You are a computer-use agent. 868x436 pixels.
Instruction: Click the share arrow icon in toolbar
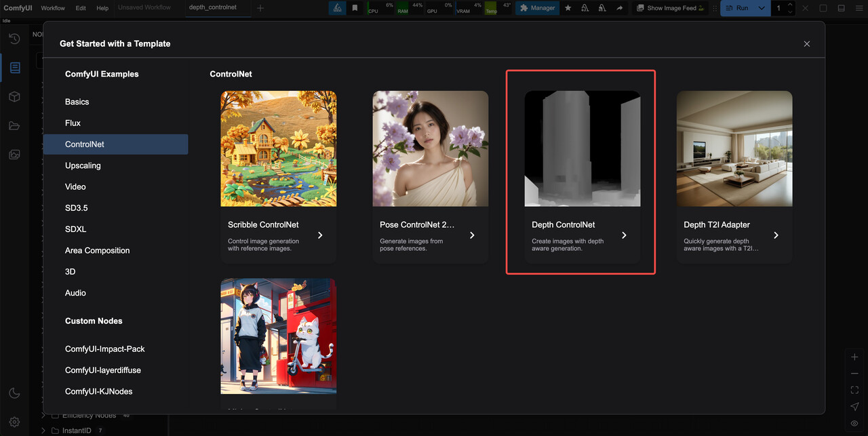pos(619,8)
